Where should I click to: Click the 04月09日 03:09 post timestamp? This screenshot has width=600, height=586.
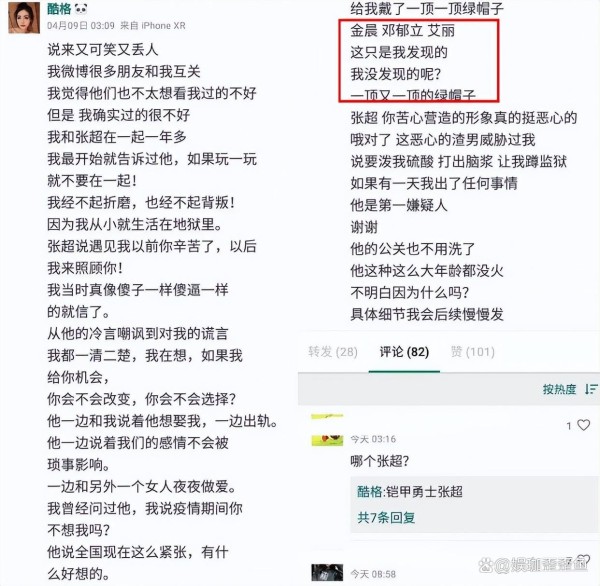pyautogui.click(x=81, y=26)
